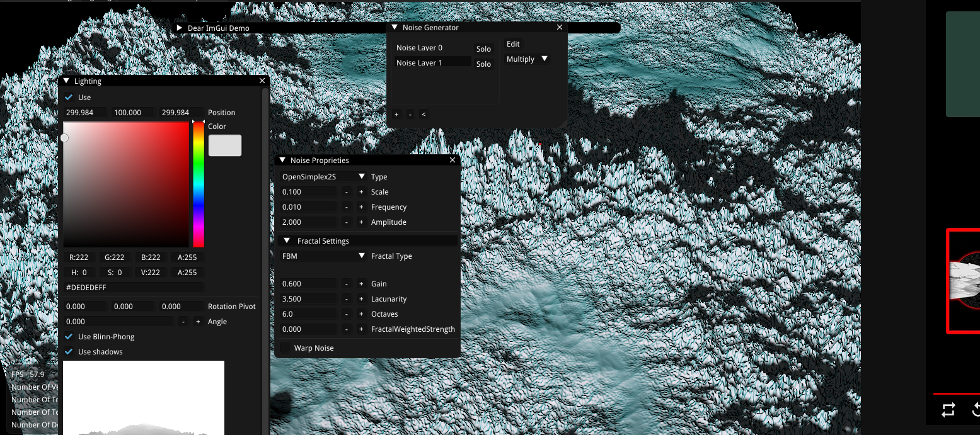Click the Edit button in Noise Generator
The image size is (980, 435).
pos(514,44)
